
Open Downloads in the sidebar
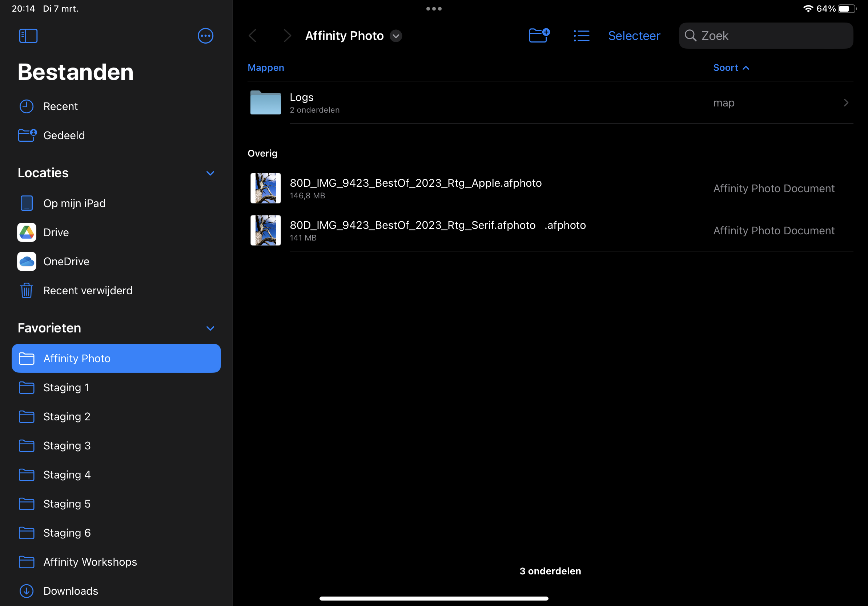(x=116, y=591)
